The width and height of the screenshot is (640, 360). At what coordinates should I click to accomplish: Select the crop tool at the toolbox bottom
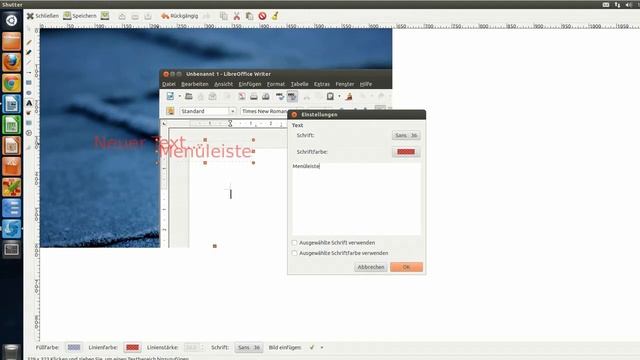[x=29, y=147]
